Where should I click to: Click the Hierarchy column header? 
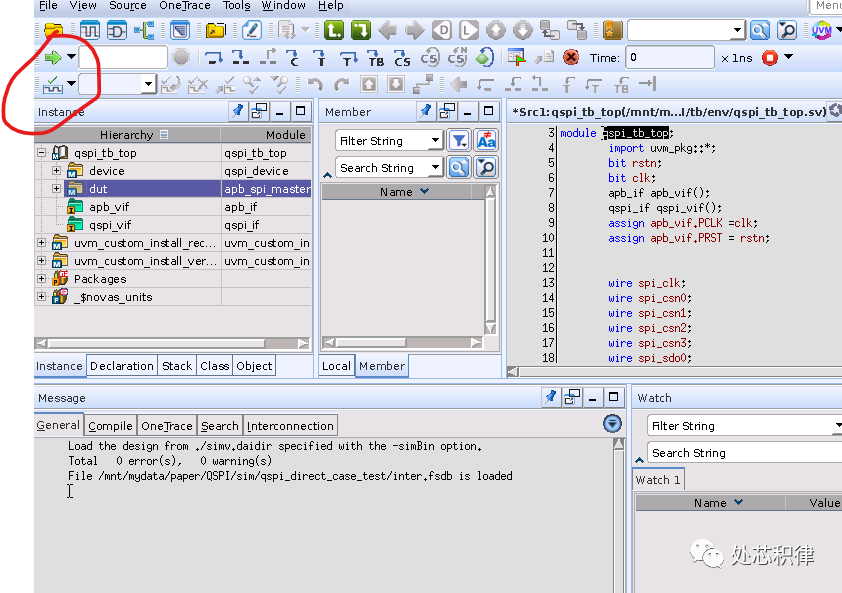[x=127, y=134]
